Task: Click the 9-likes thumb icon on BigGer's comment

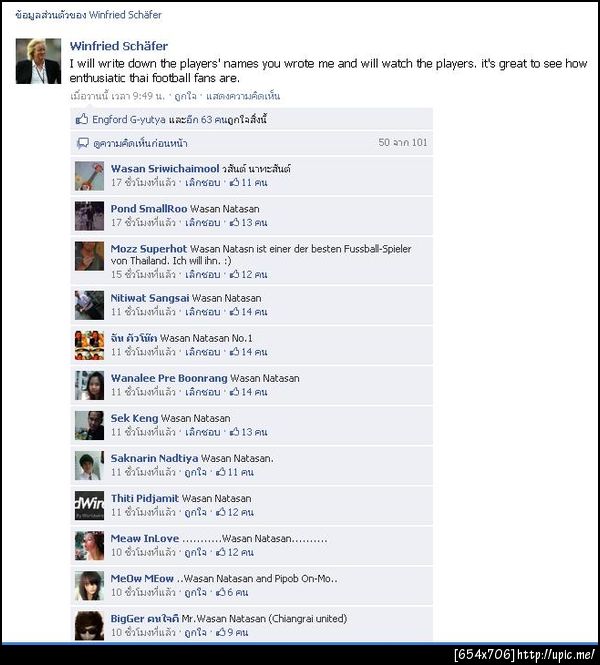Action: [x=220, y=632]
